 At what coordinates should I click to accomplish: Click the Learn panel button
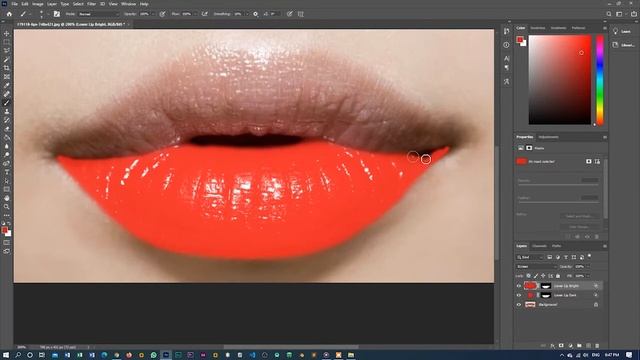[622, 31]
